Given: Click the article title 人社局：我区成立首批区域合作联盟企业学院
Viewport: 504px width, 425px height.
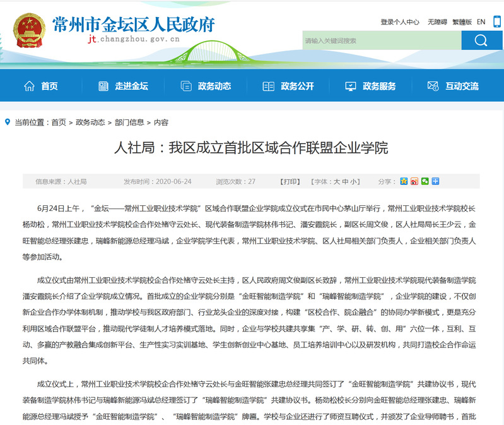Looking at the screenshot, I should pyautogui.click(x=251, y=148).
